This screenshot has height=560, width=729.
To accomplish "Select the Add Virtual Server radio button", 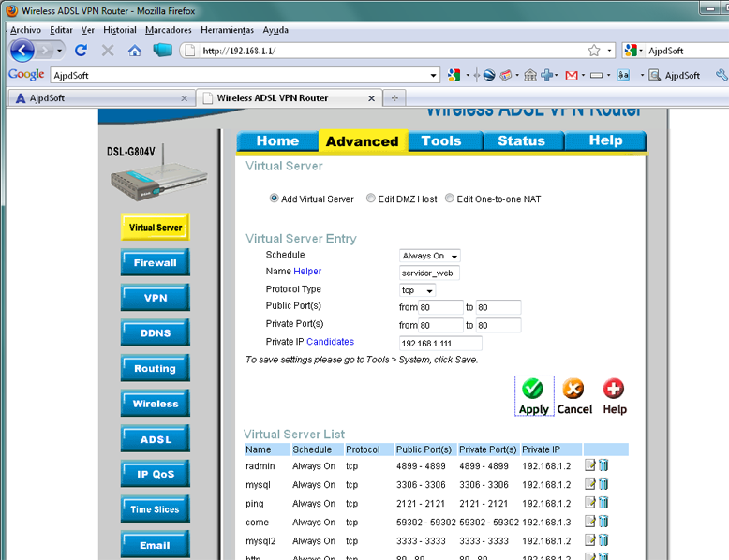I will 275,199.
